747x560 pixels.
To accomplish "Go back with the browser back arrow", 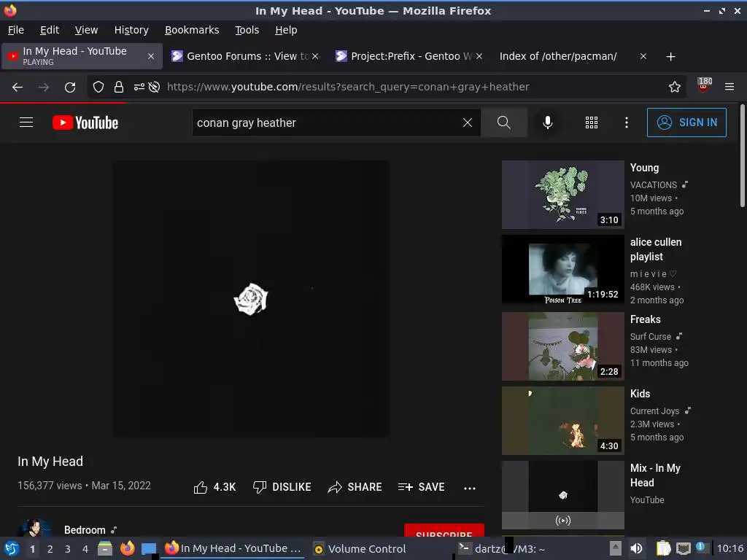I will 18,87.
